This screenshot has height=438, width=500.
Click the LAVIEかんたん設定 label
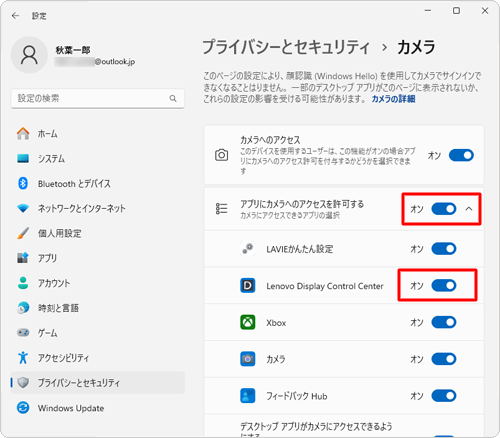click(x=299, y=249)
